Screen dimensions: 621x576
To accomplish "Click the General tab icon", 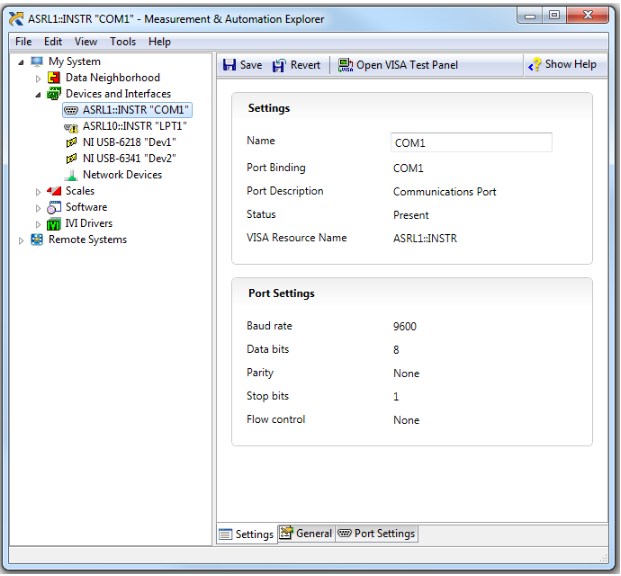I will (x=286, y=533).
